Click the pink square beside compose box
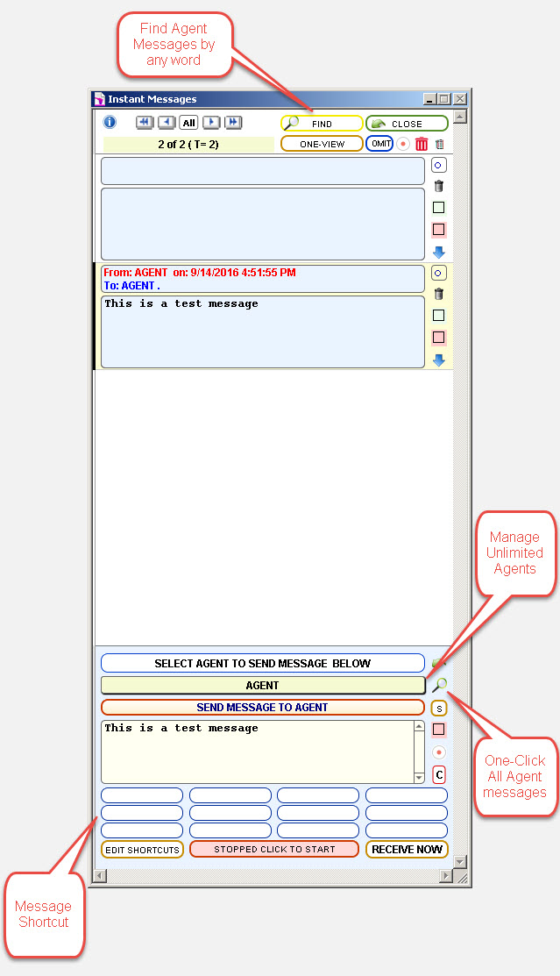 (x=439, y=730)
